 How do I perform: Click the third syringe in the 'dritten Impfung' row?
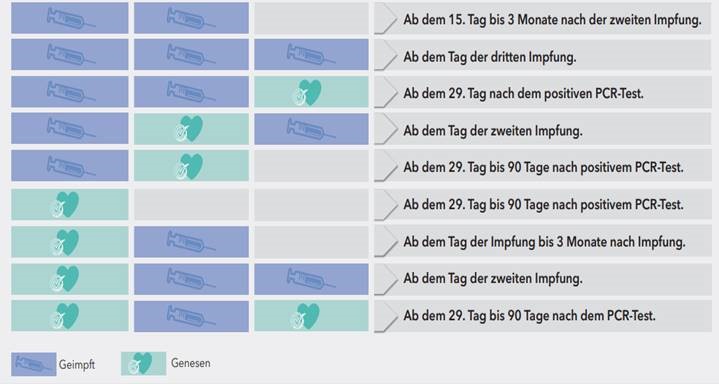(311, 55)
